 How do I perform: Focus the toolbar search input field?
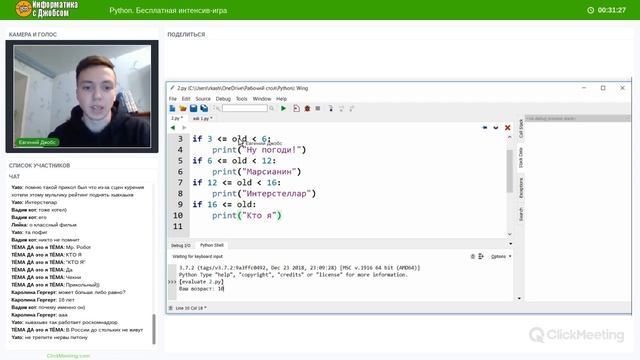244,108
